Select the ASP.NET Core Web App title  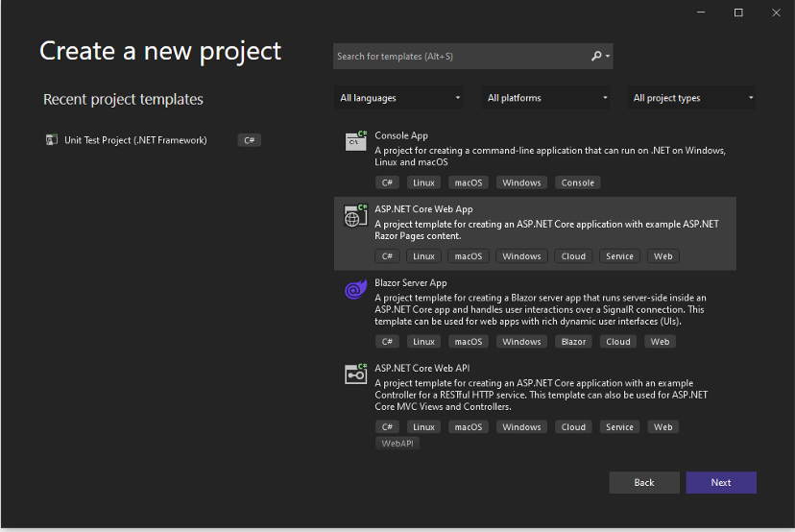[423, 209]
